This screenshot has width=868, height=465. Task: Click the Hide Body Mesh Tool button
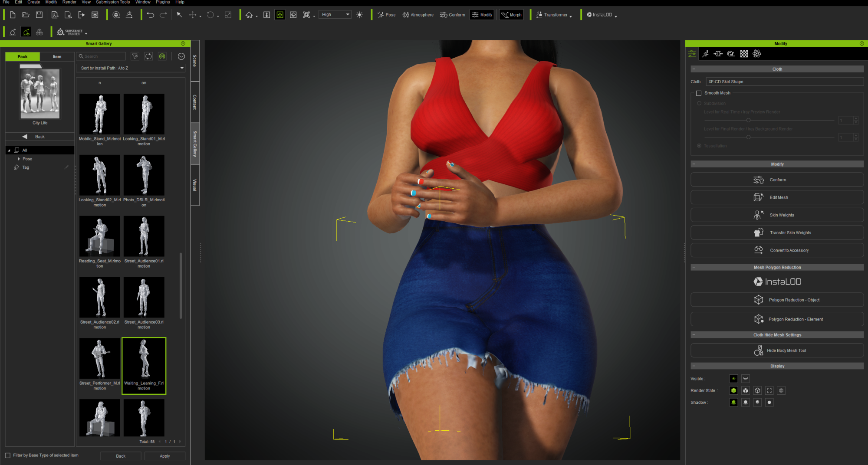pos(777,350)
